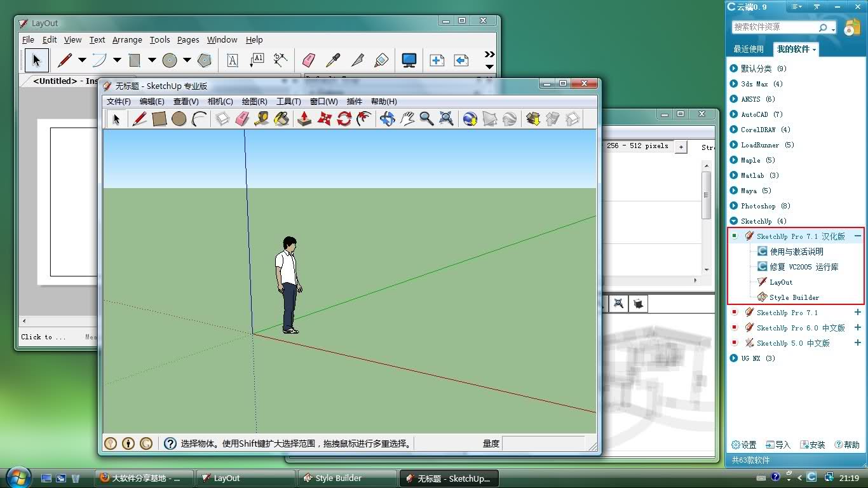The width and height of the screenshot is (868, 488).
Task: Select the Paint Bucket tool in SketchUp
Action: 281,119
